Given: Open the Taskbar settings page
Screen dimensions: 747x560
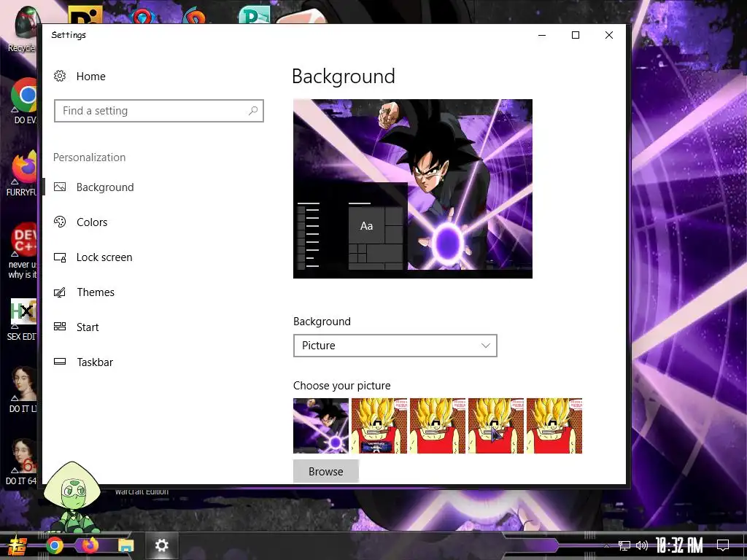Looking at the screenshot, I should [95, 362].
